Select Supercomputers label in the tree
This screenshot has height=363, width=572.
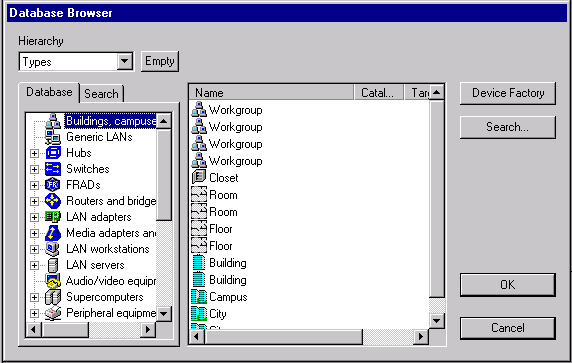point(105,297)
